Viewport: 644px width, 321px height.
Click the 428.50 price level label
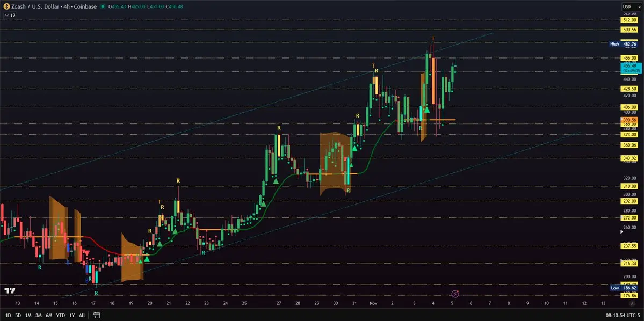click(x=629, y=89)
